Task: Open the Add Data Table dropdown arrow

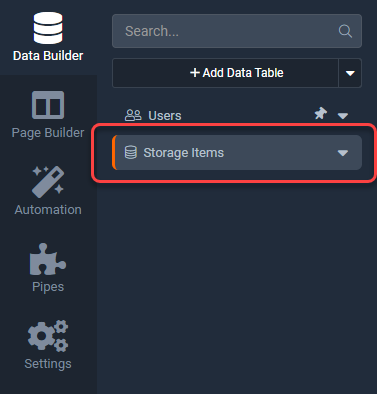Action: (350, 73)
